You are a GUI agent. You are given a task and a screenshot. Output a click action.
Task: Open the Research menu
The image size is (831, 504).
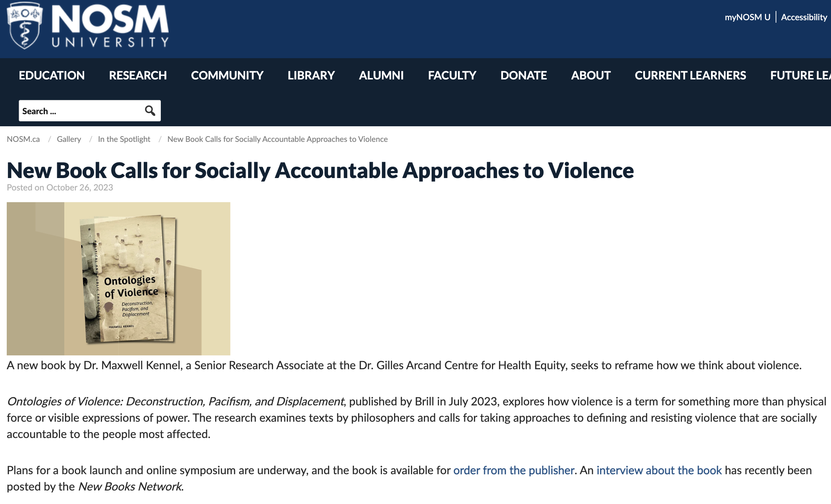click(138, 75)
